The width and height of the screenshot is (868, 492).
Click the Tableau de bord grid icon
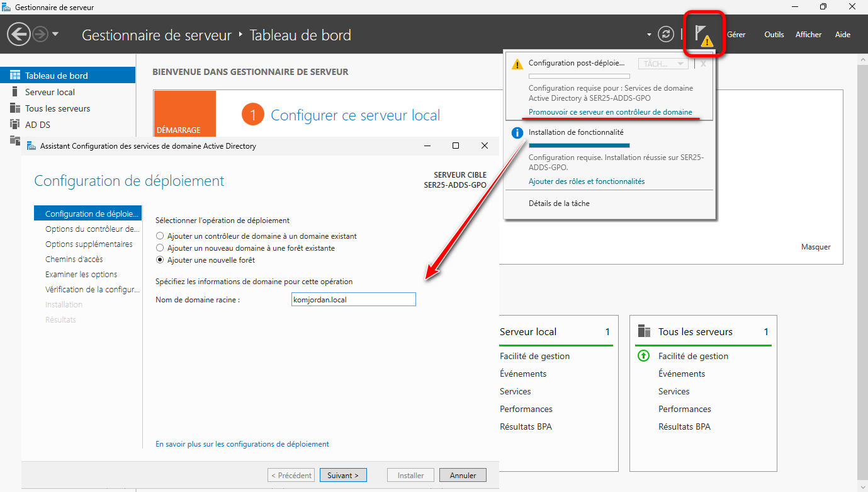14,76
